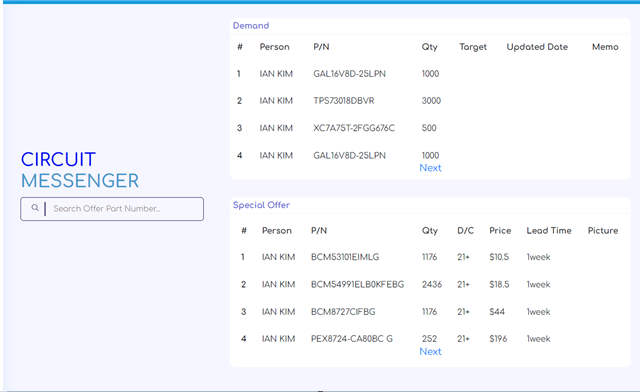Screen dimensions: 640x392
Task: Click price $10.5 in Special Offer
Action: (x=499, y=257)
